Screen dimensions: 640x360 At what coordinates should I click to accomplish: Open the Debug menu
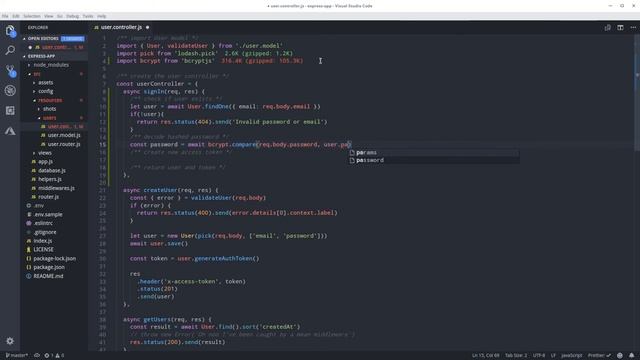click(72, 16)
